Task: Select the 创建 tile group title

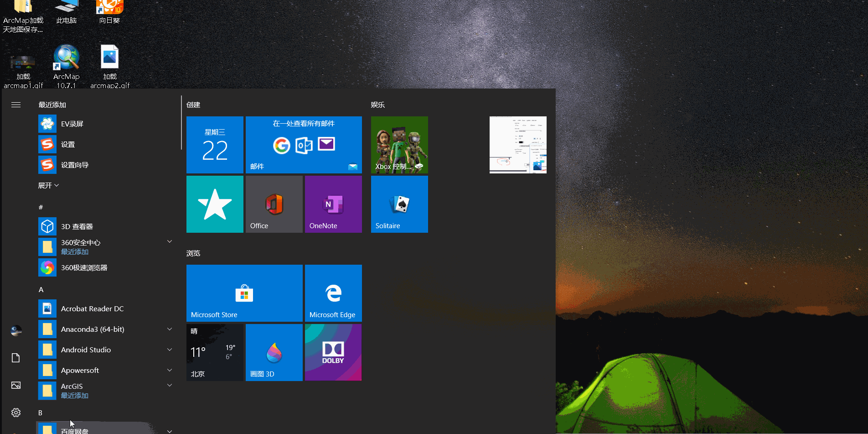Action: (193, 105)
